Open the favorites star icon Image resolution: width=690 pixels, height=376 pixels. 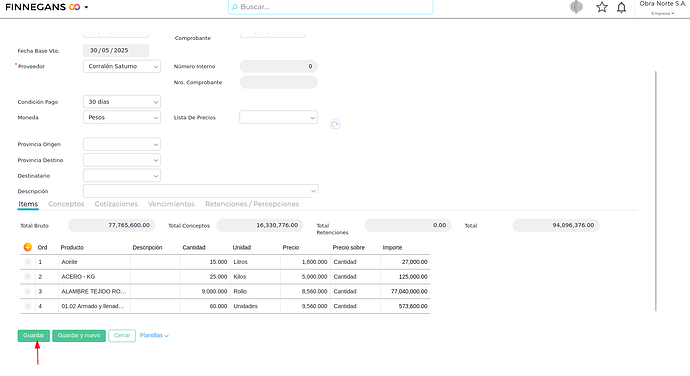[602, 7]
